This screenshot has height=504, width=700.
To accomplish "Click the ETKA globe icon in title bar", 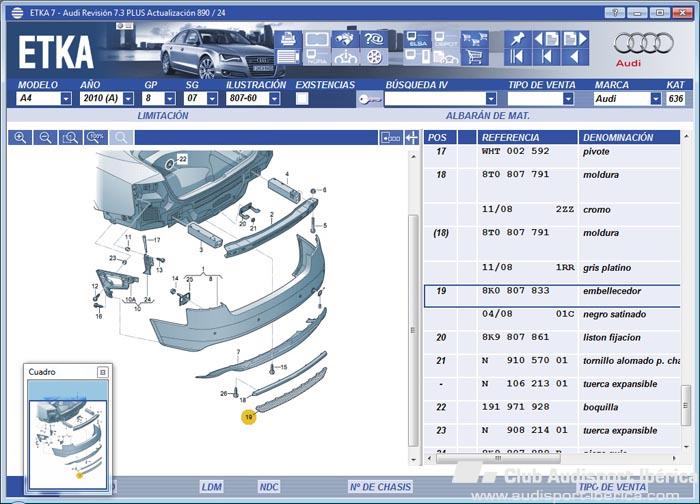I will click(x=17, y=12).
